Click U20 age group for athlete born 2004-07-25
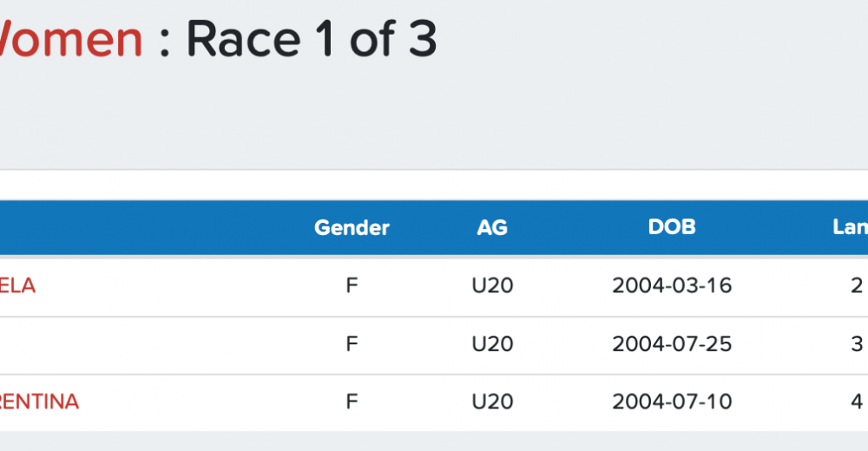868x451 pixels. point(492,344)
